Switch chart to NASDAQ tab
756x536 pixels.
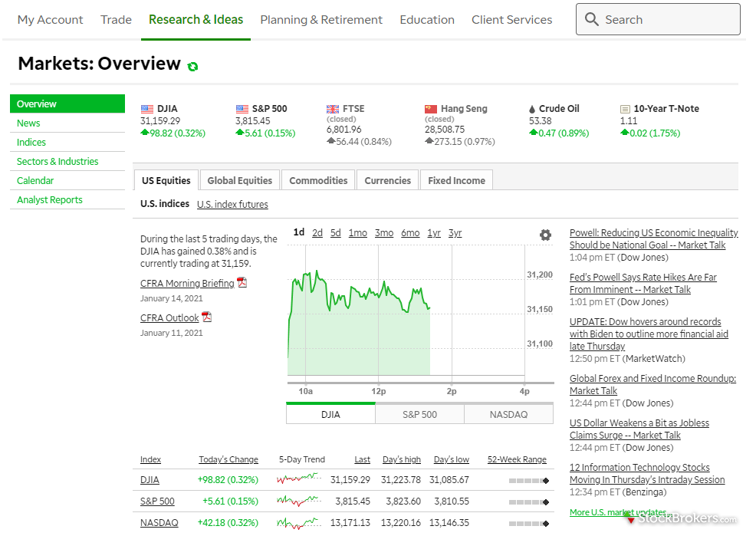point(508,414)
